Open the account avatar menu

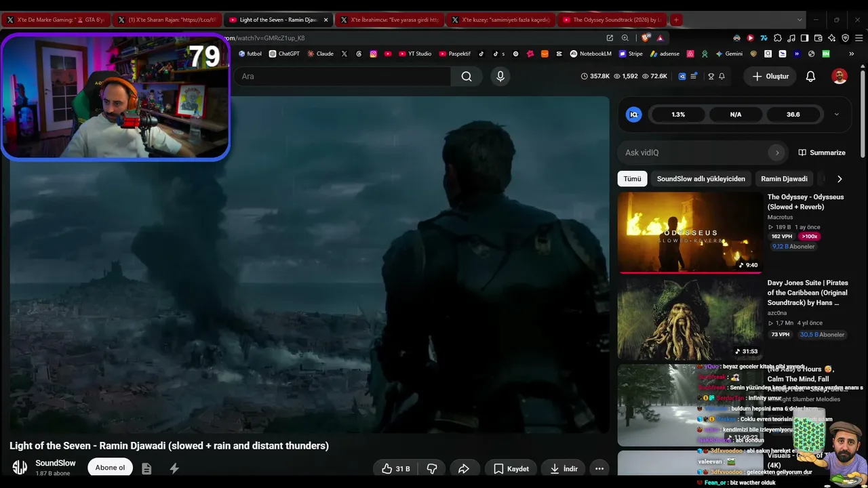point(840,77)
